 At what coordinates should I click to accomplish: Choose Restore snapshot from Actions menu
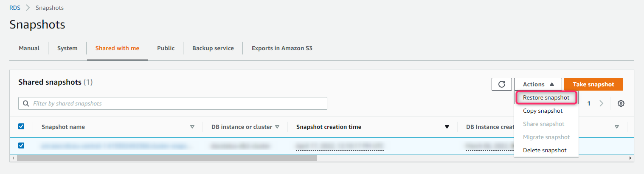[546, 98]
